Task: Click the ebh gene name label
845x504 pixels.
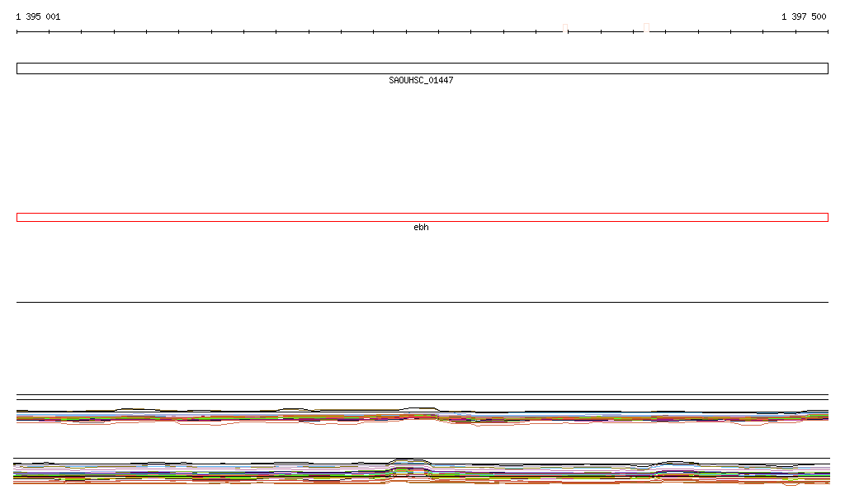Action: click(x=421, y=227)
